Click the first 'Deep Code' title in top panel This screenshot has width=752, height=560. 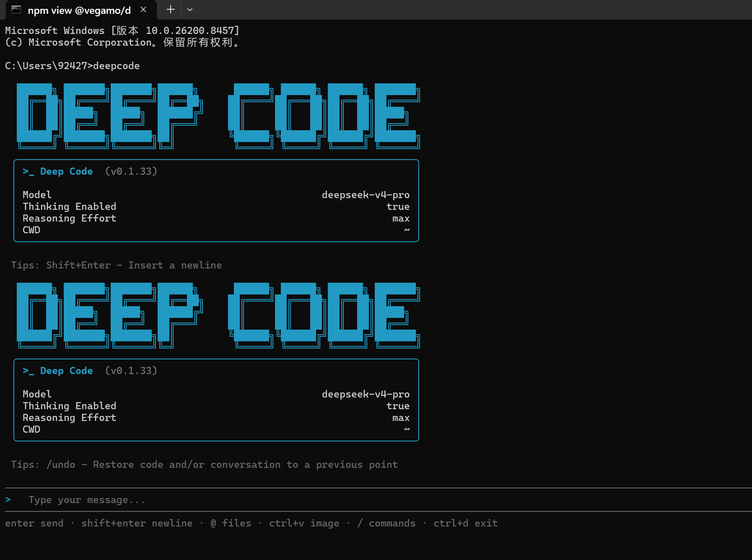[x=66, y=171]
